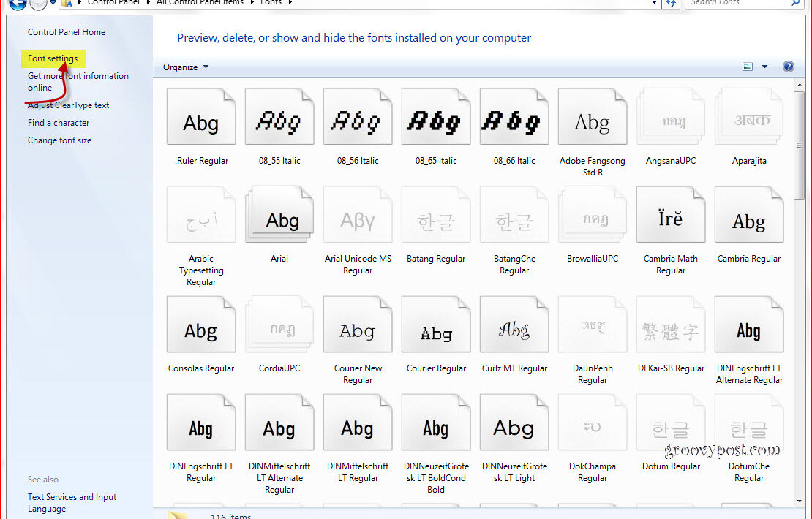Select the BatangChe Regular font icon

tap(514, 215)
